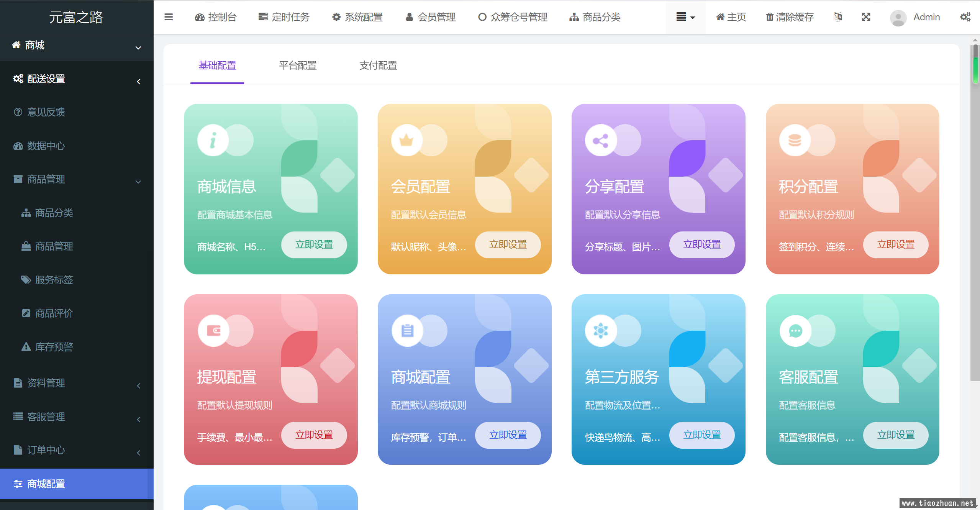Open the top-right settings gears icon
Image resolution: width=980 pixels, height=510 pixels.
[965, 17]
